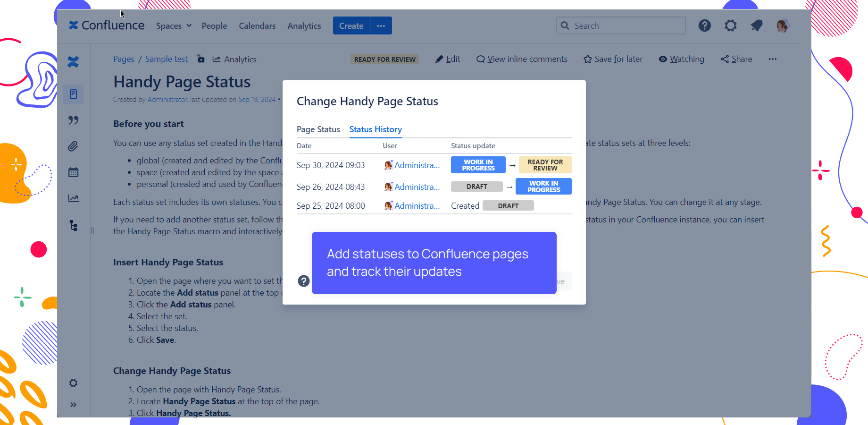Viewport: 868px width, 425px height.
Task: Expand the sidebar with double chevron
Action: 73,405
